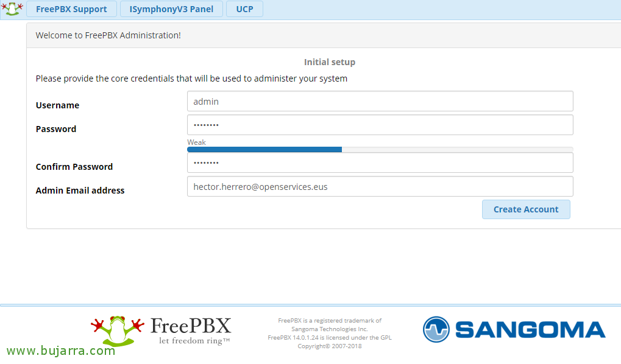This screenshot has width=621, height=364.
Task: Click the 'Password' field label
Action: [56, 129]
